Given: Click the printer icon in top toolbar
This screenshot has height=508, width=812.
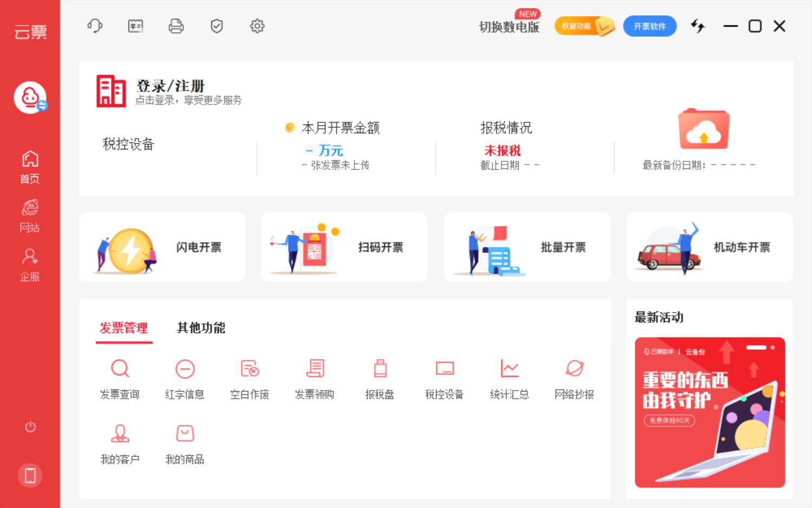Looking at the screenshot, I should [x=175, y=25].
